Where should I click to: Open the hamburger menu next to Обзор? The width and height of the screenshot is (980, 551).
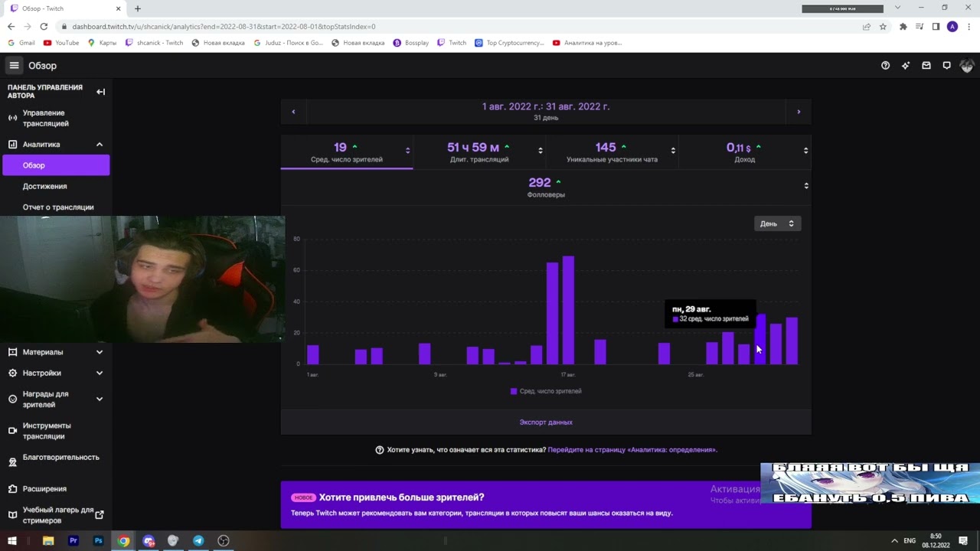14,65
